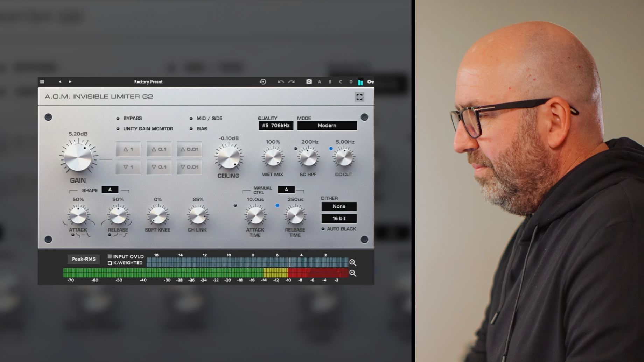Open the 16 bit depth dropdown
The height and width of the screenshot is (362, 644).
339,219
